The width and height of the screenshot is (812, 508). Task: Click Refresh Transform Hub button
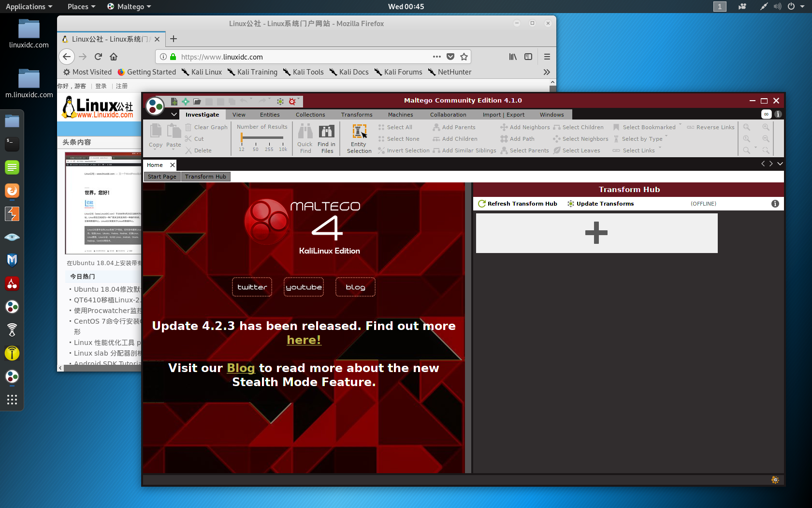(518, 204)
